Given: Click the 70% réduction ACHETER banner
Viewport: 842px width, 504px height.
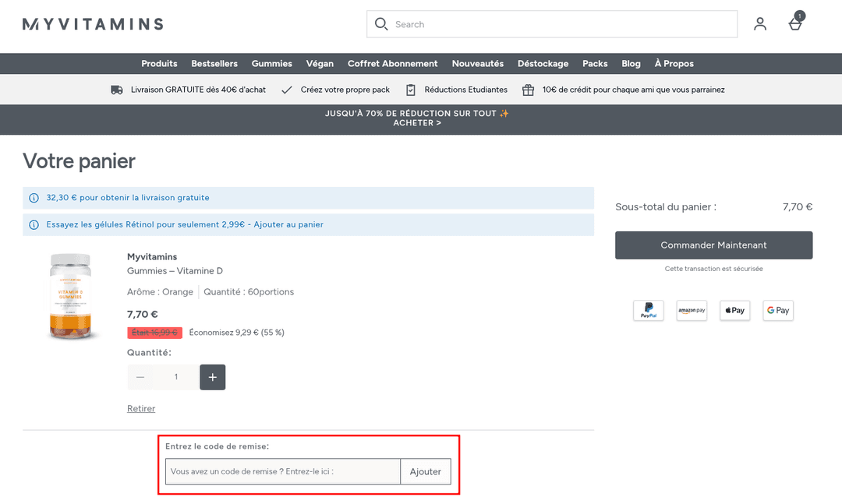Looking at the screenshot, I should coord(416,118).
